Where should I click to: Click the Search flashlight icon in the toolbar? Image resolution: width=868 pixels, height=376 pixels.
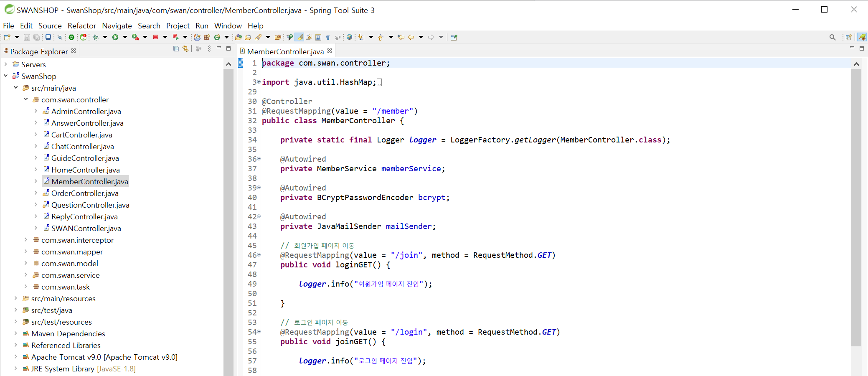click(258, 37)
